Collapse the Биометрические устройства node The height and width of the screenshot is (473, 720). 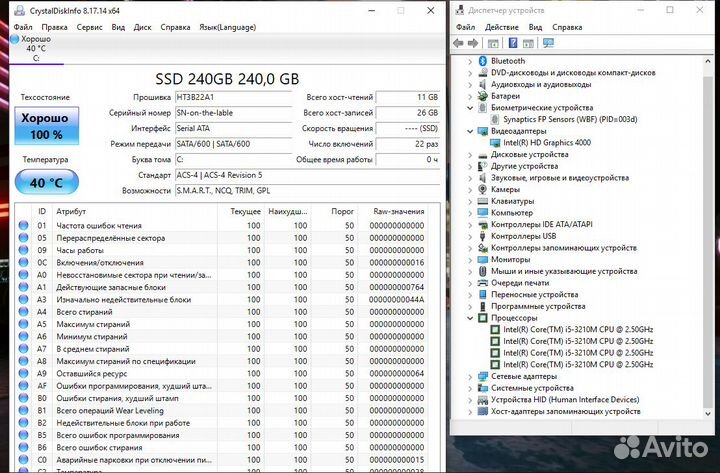[x=470, y=108]
